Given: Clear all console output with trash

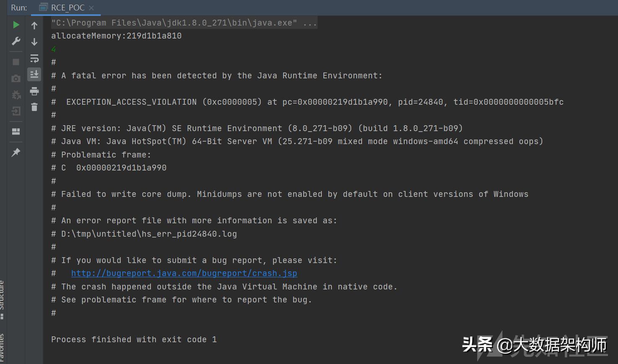Looking at the screenshot, I should pyautogui.click(x=34, y=107).
